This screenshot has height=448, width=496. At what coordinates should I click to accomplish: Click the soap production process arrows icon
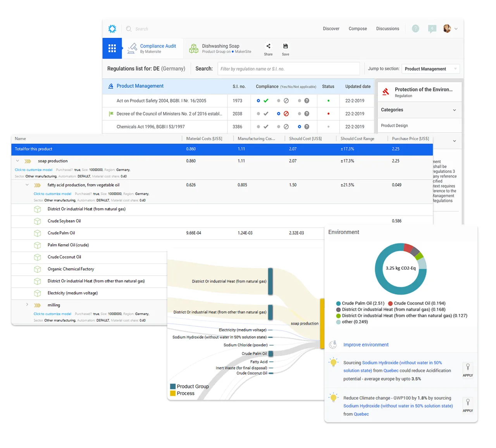[28, 161]
